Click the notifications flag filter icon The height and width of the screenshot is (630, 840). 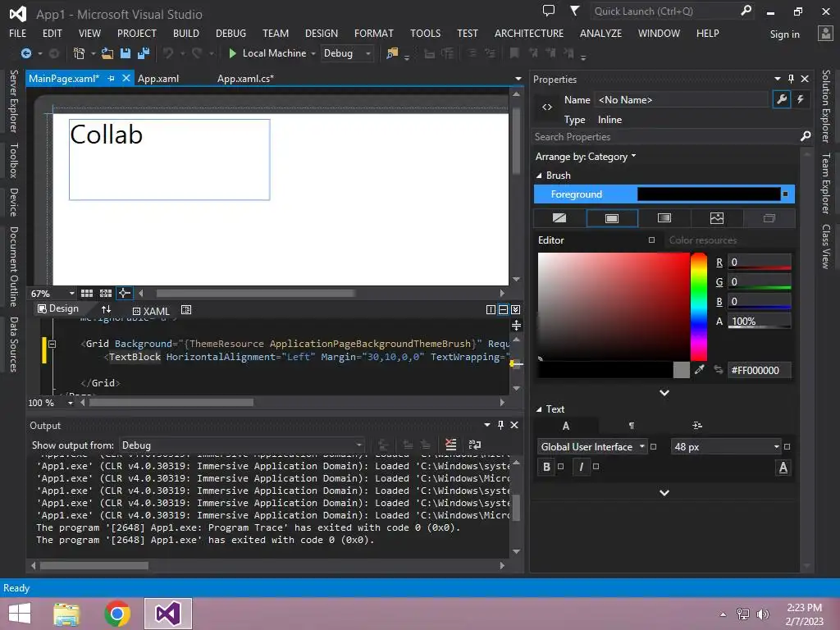(574, 11)
